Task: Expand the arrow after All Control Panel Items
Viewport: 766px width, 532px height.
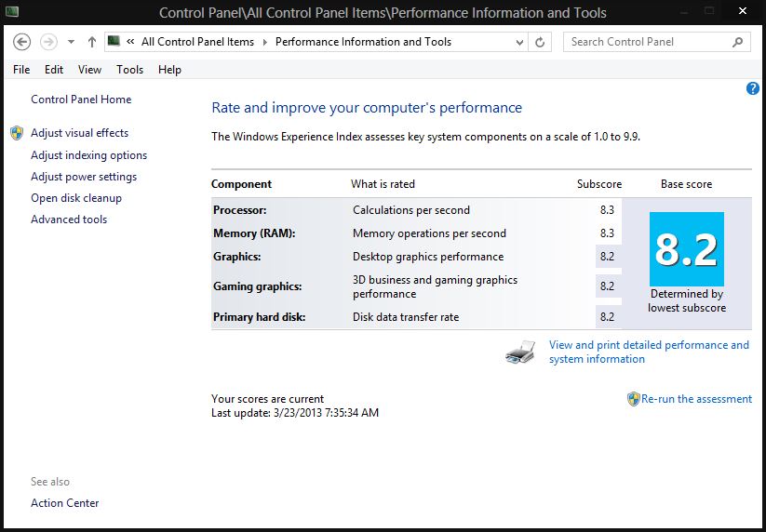Action: point(265,42)
